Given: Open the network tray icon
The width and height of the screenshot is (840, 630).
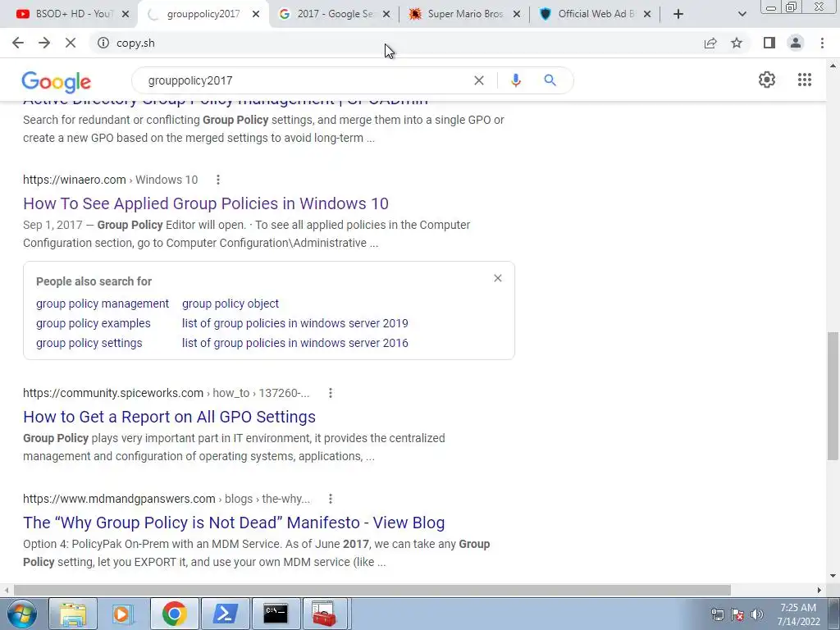Looking at the screenshot, I should click(717, 614).
